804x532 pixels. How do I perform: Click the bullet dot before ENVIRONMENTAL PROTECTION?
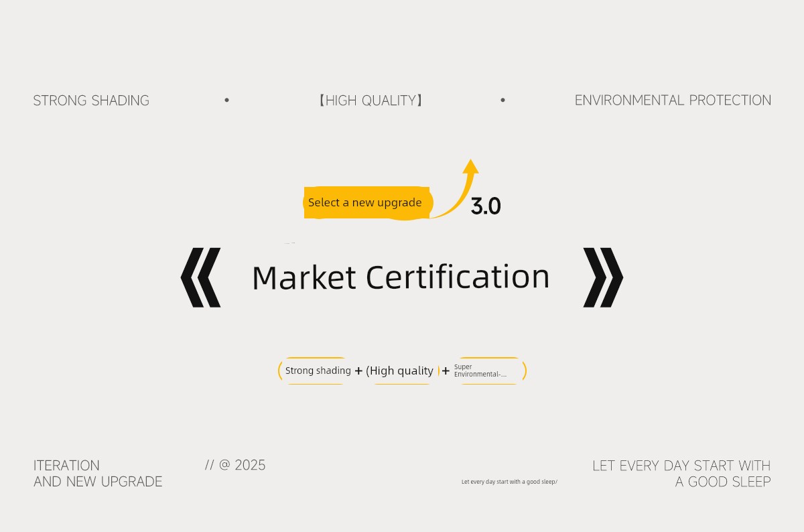(503, 101)
